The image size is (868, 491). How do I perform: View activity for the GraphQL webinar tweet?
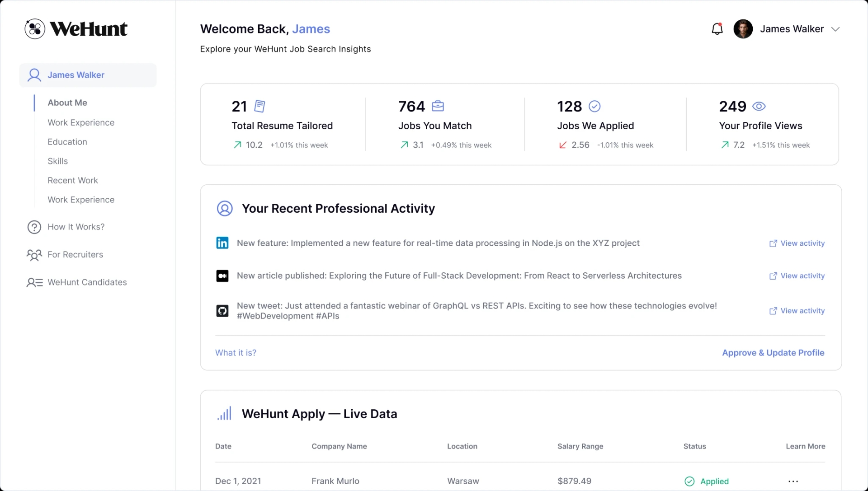click(797, 311)
